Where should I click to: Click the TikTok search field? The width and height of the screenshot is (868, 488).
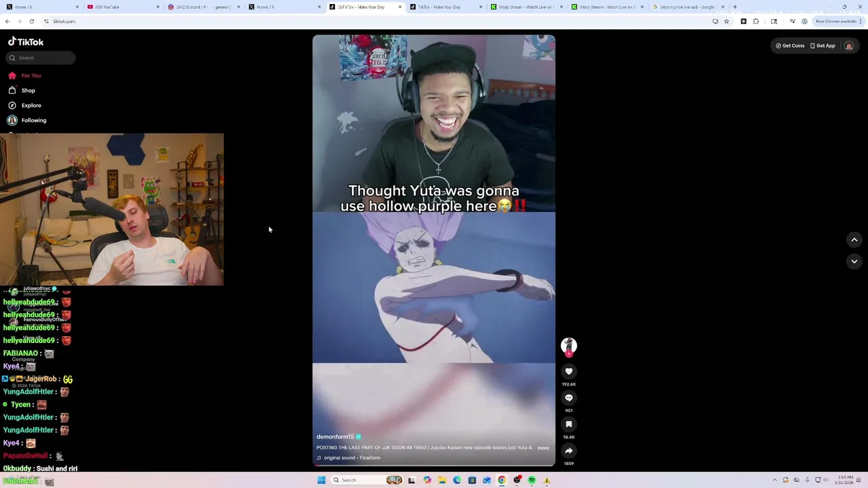point(41,58)
